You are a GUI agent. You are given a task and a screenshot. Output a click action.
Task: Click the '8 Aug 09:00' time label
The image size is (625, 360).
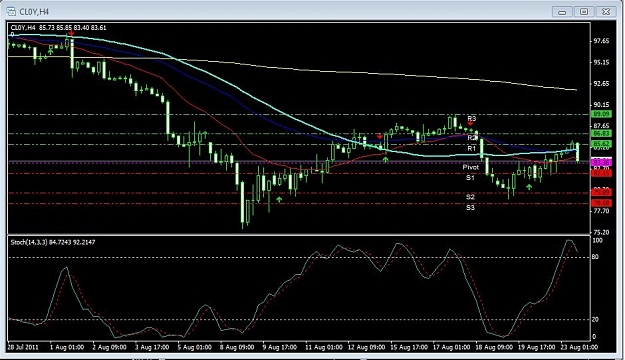[x=237, y=347]
